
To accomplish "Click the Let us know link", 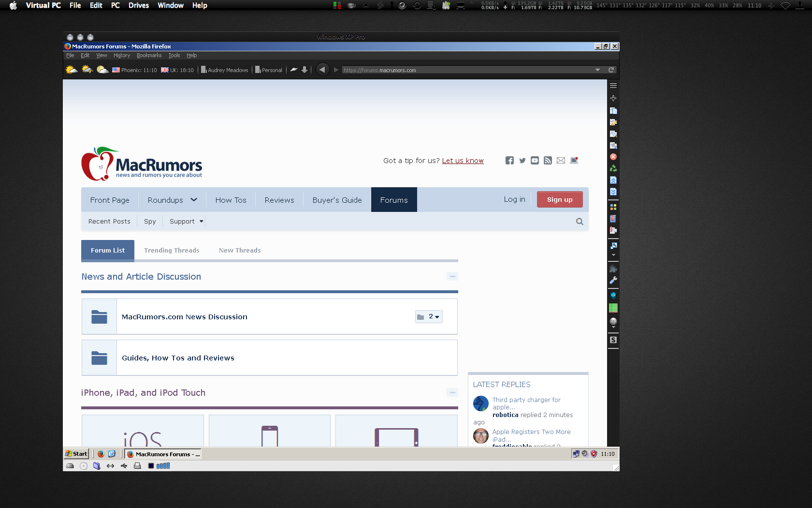I will click(x=463, y=161).
